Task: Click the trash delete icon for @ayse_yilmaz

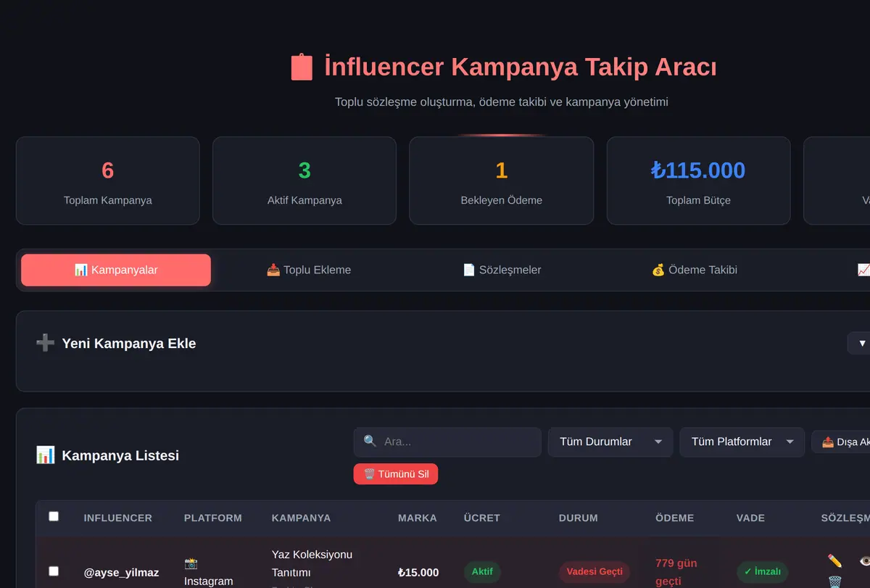Action: tap(834, 581)
